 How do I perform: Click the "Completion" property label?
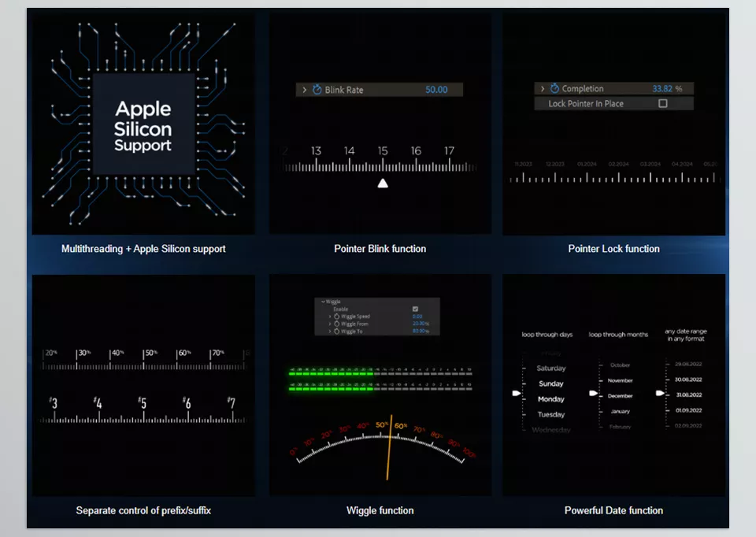(583, 89)
